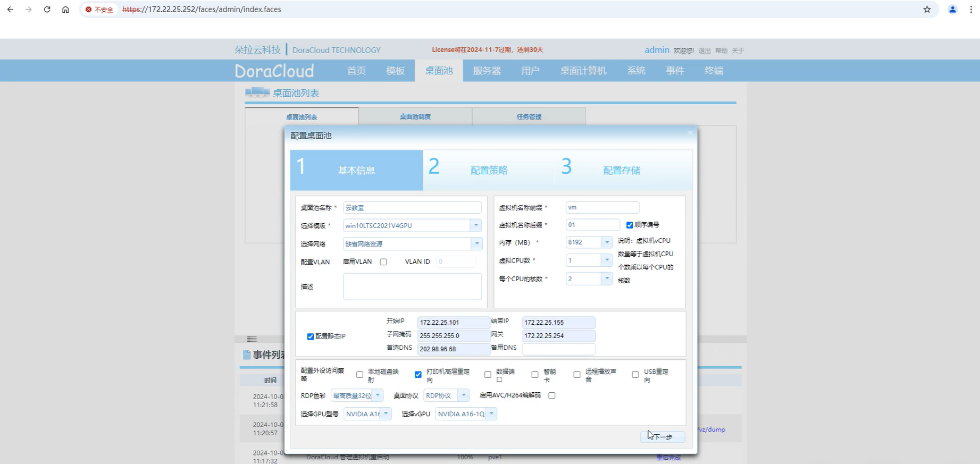The height and width of the screenshot is (464, 980).
Task: Click the 子网掩码 input field
Action: [453, 335]
